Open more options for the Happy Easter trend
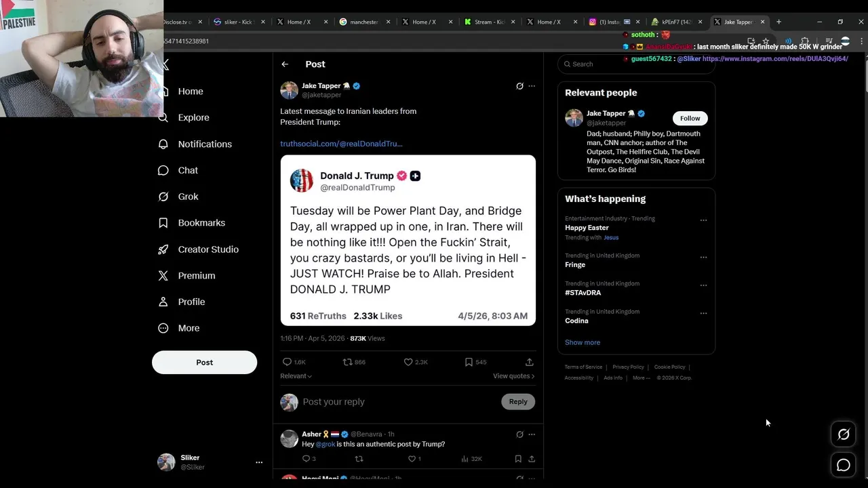This screenshot has width=868, height=488. (703, 220)
